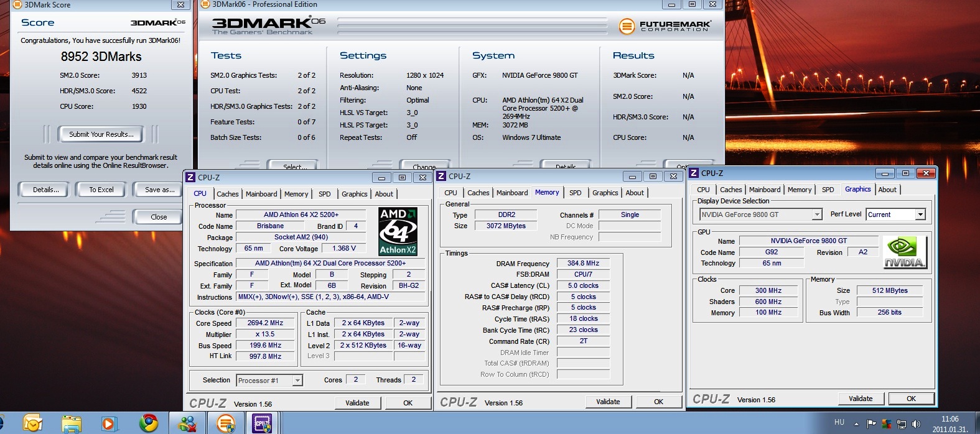The image size is (980, 434).
Task: Click the GPU Name field NVIDIA GeForce 9800 GT
Action: [x=808, y=241]
